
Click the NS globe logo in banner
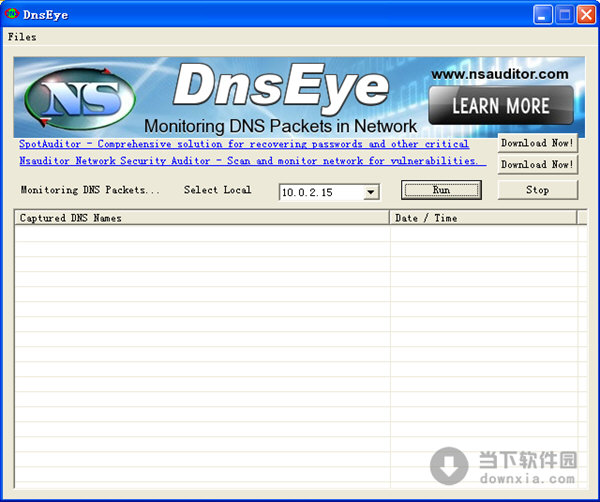(x=80, y=98)
